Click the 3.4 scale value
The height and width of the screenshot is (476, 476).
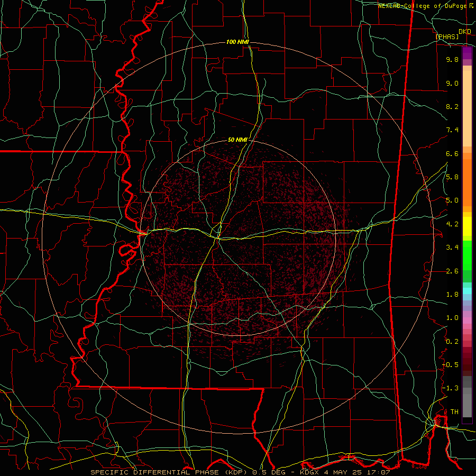pos(452,248)
